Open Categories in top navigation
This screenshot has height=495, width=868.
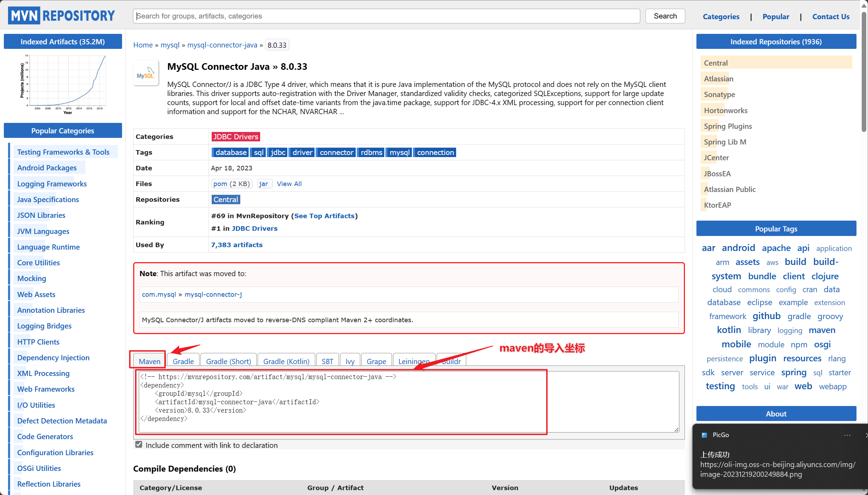tap(721, 16)
